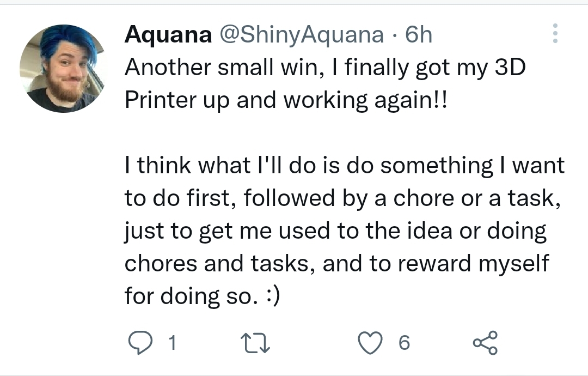Click the 'just to get me used' line
Image resolution: width=588 pixels, height=376 pixels.
335,231
